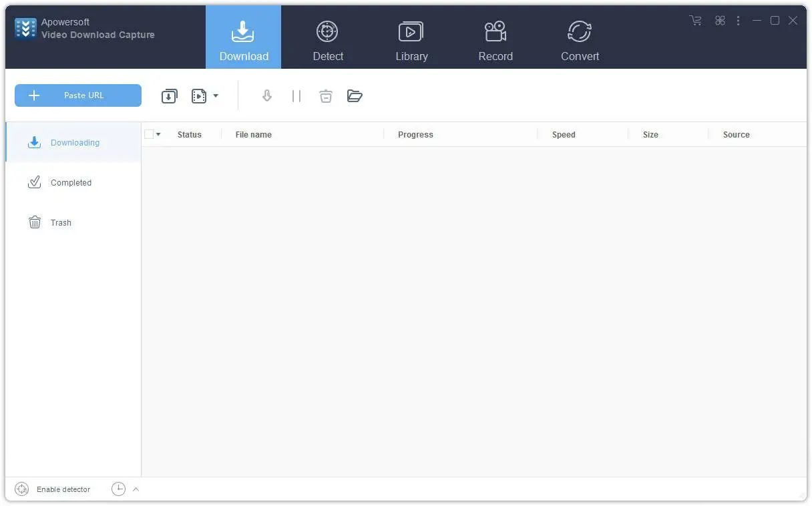Click the batch download icon

click(x=169, y=95)
